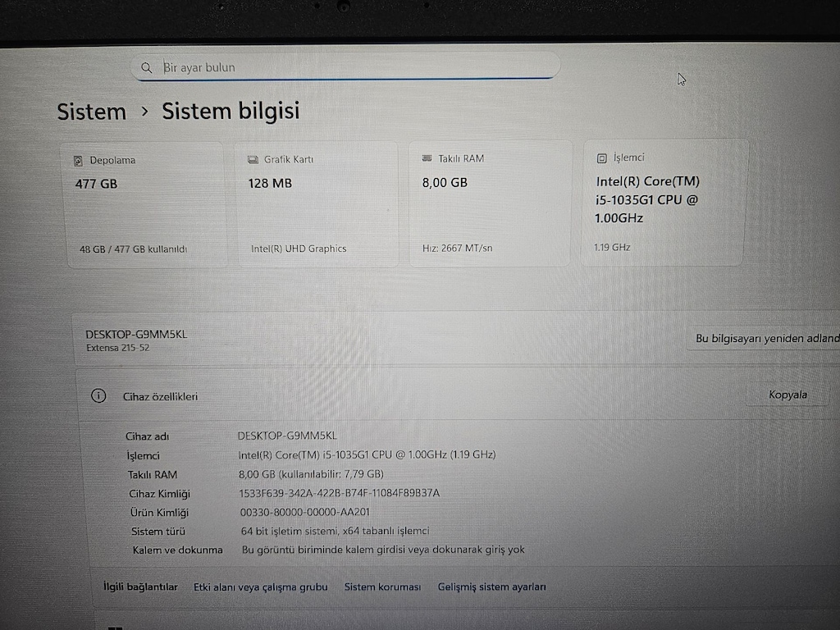Click the Kopyala button

pyautogui.click(x=787, y=395)
